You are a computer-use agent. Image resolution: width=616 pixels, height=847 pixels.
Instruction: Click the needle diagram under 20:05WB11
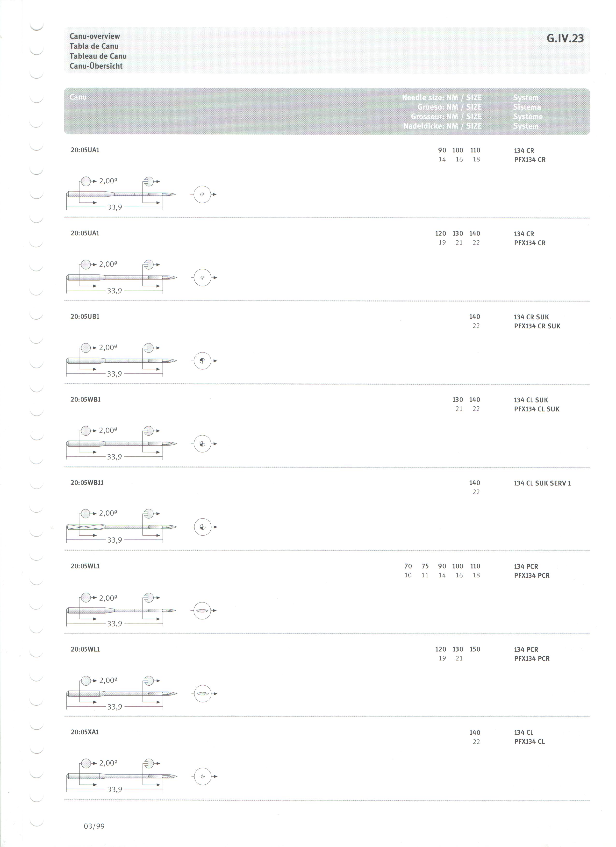coord(122,527)
